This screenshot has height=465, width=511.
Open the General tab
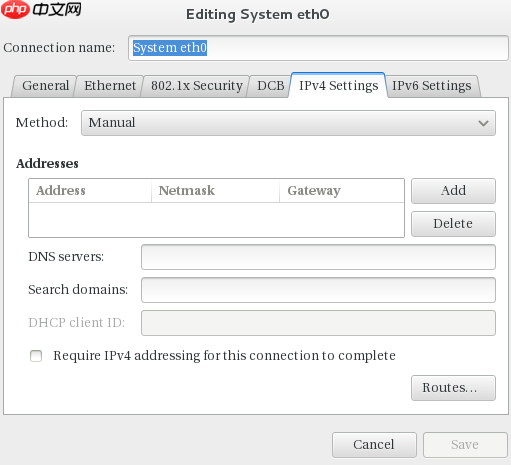pyautogui.click(x=45, y=86)
